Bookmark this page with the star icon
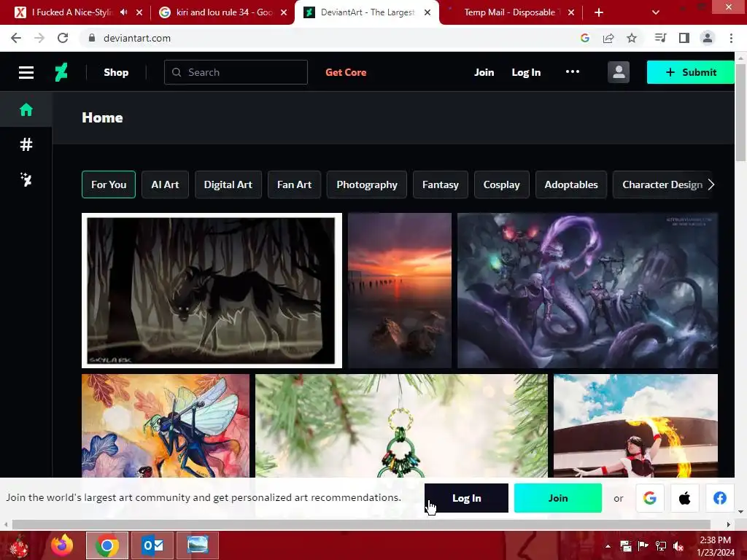The image size is (747, 560). [x=632, y=38]
